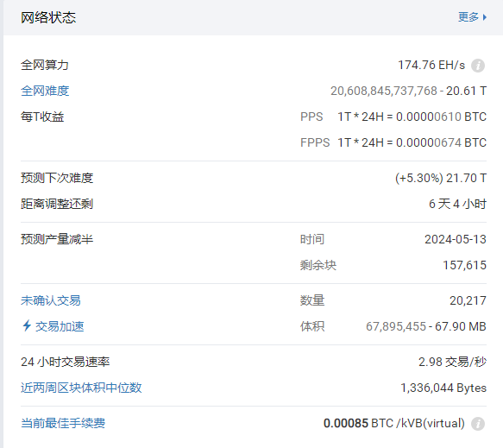Click the 0.00085 best fee value
The image size is (503, 448).
[x=345, y=423]
